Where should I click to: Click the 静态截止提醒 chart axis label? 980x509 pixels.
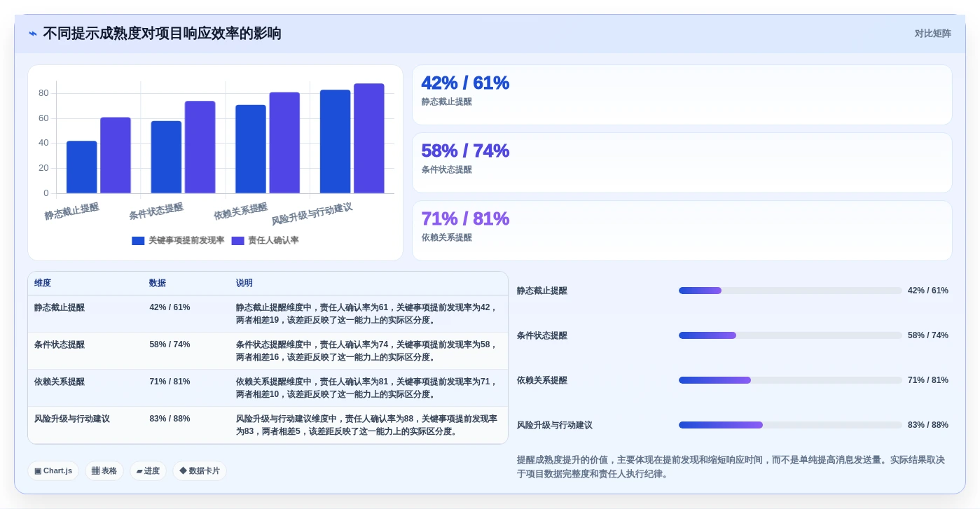coord(71,211)
